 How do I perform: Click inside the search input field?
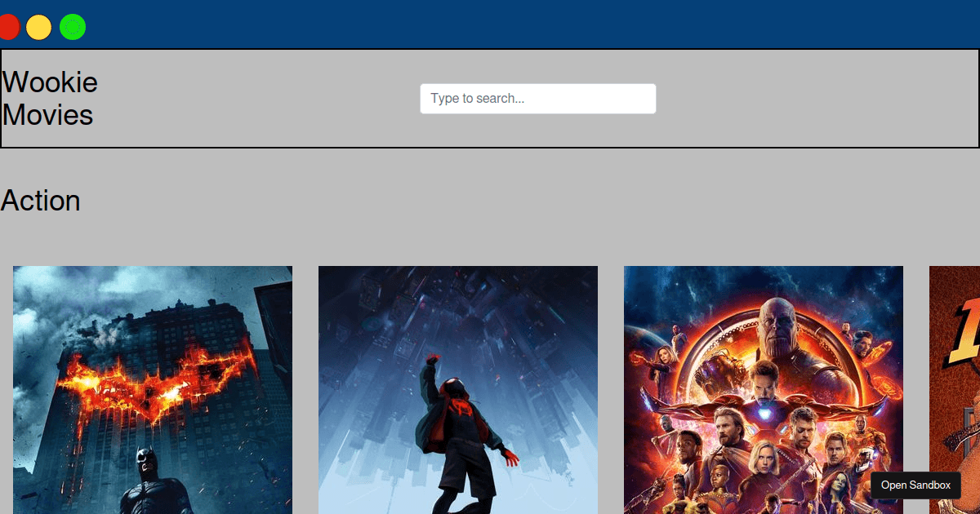pos(537,98)
